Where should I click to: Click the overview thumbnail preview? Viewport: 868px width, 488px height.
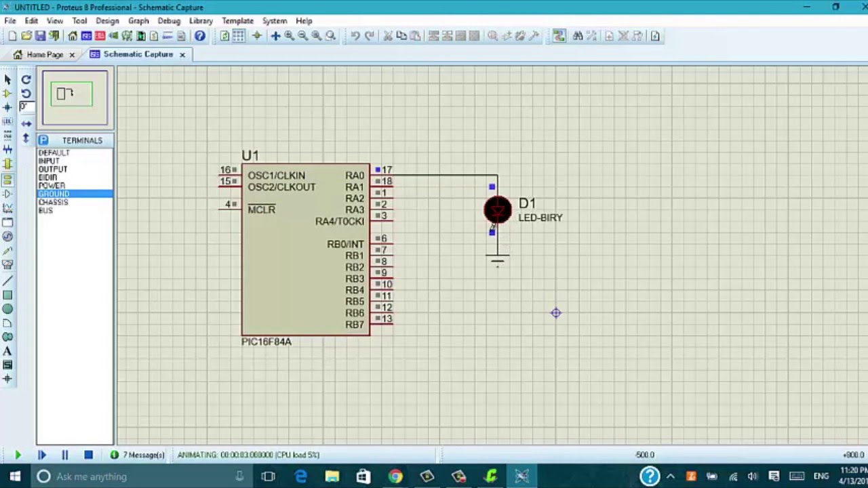[x=75, y=98]
